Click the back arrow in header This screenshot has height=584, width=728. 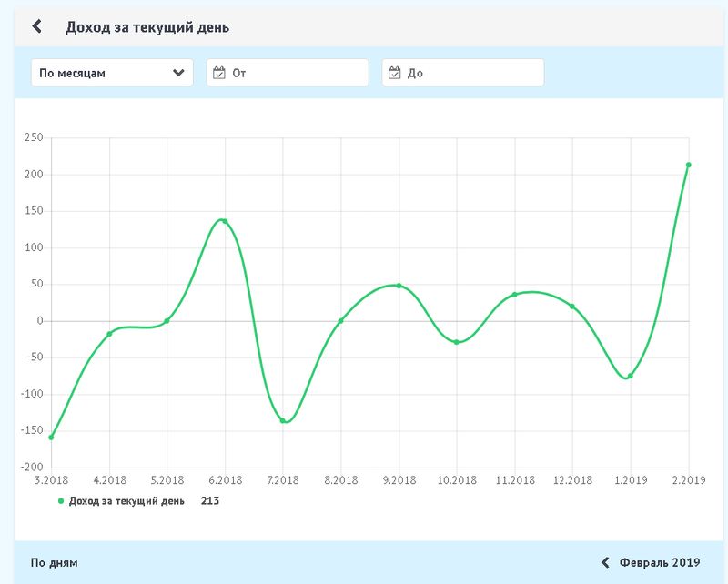[37, 26]
